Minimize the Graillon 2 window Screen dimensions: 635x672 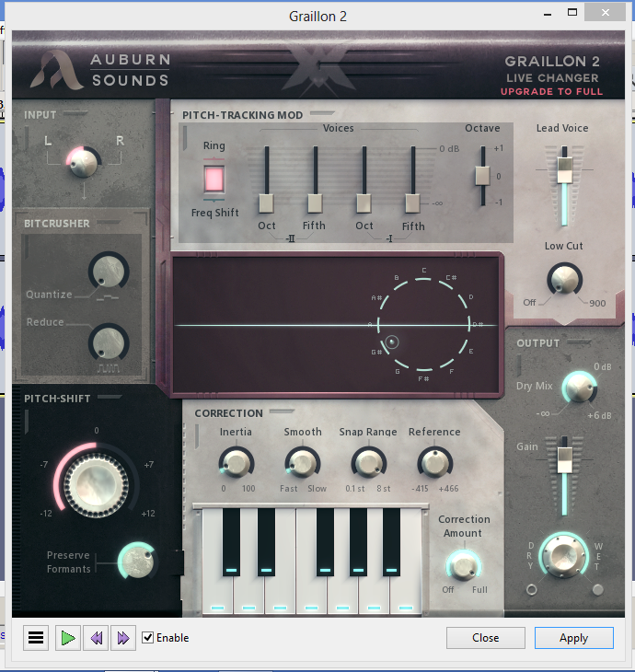pyautogui.click(x=548, y=13)
